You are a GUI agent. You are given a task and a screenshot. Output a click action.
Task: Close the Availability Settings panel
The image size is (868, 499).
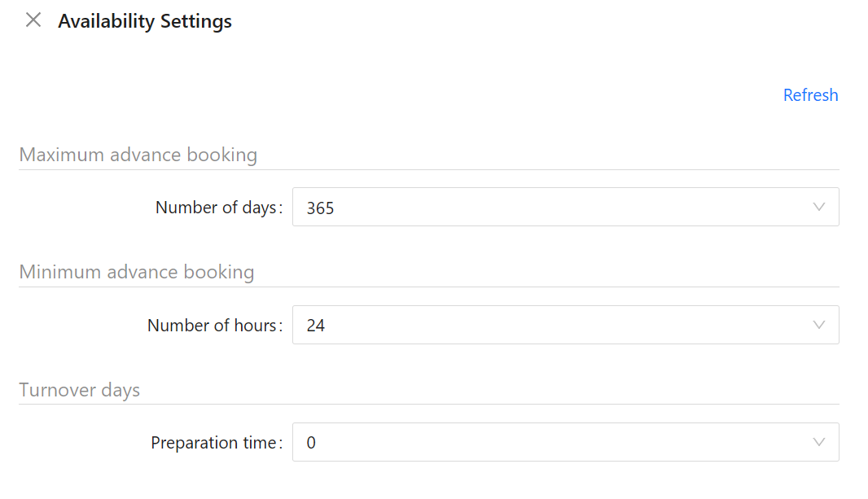click(33, 20)
